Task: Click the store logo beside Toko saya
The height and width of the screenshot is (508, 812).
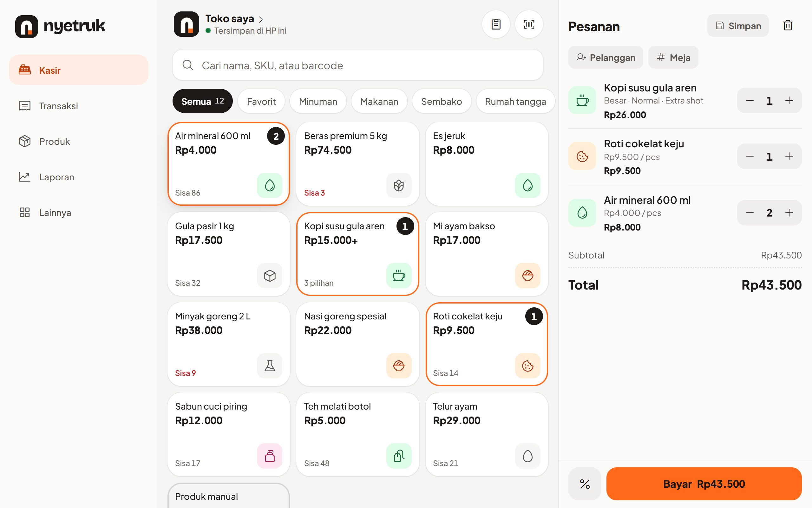Action: pyautogui.click(x=187, y=24)
